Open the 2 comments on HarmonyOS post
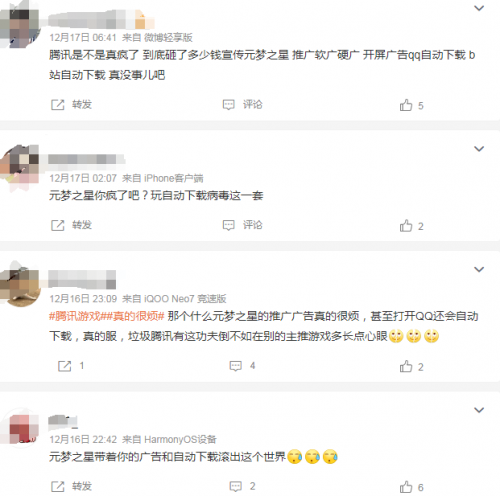The width and height of the screenshot is (500, 496). pos(242,487)
